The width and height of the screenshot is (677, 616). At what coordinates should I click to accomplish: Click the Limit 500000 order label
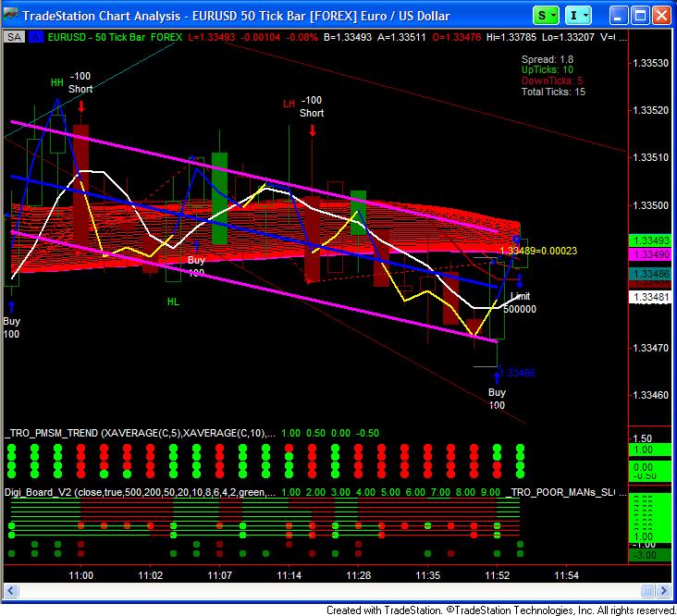click(x=520, y=302)
